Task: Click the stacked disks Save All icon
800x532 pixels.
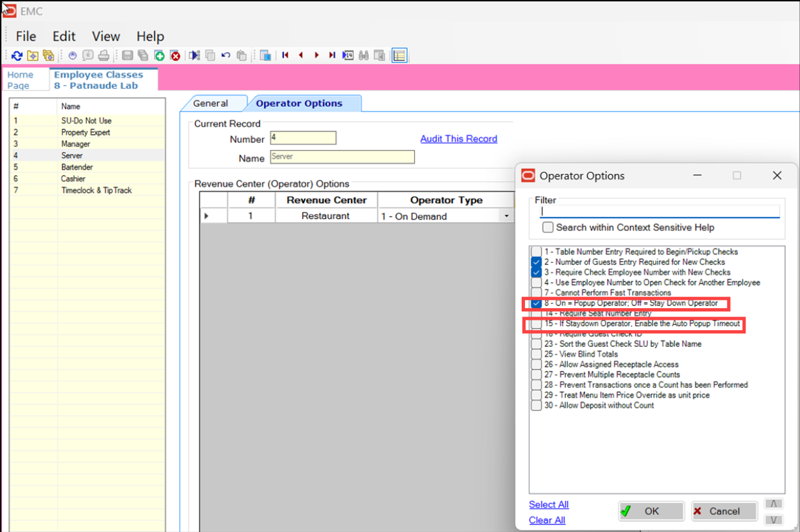Action: click(x=144, y=56)
